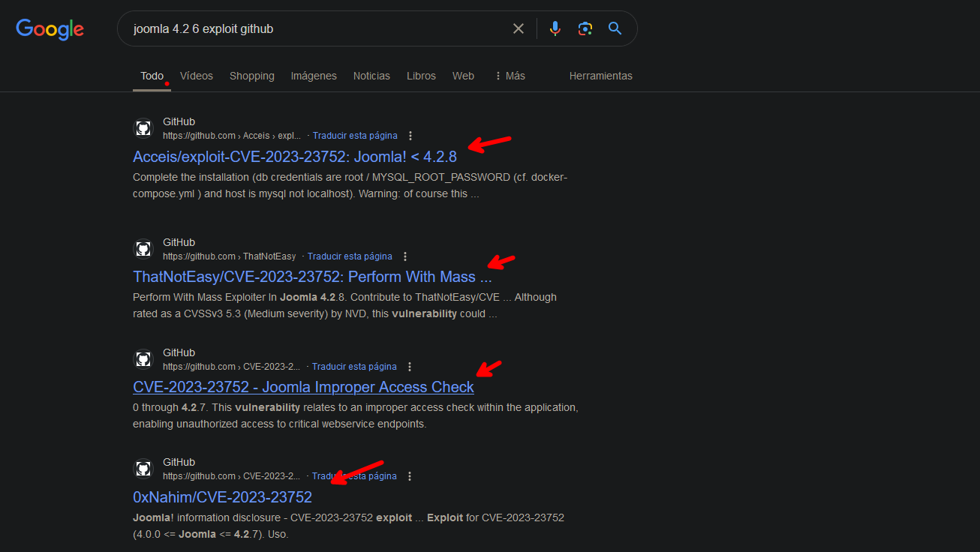Viewport: 980px width, 552px height.
Task: Click GitHub favicon of ThatNotEasy result
Action: (x=143, y=249)
